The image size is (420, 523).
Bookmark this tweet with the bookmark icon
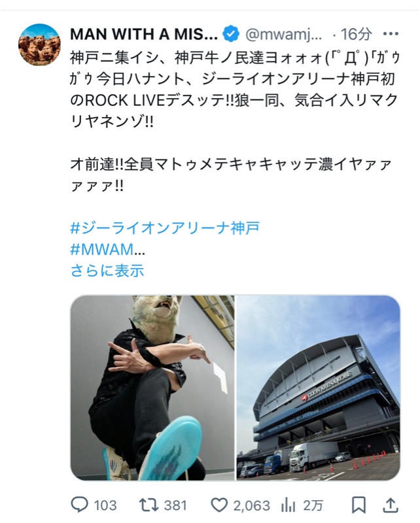[359, 505]
